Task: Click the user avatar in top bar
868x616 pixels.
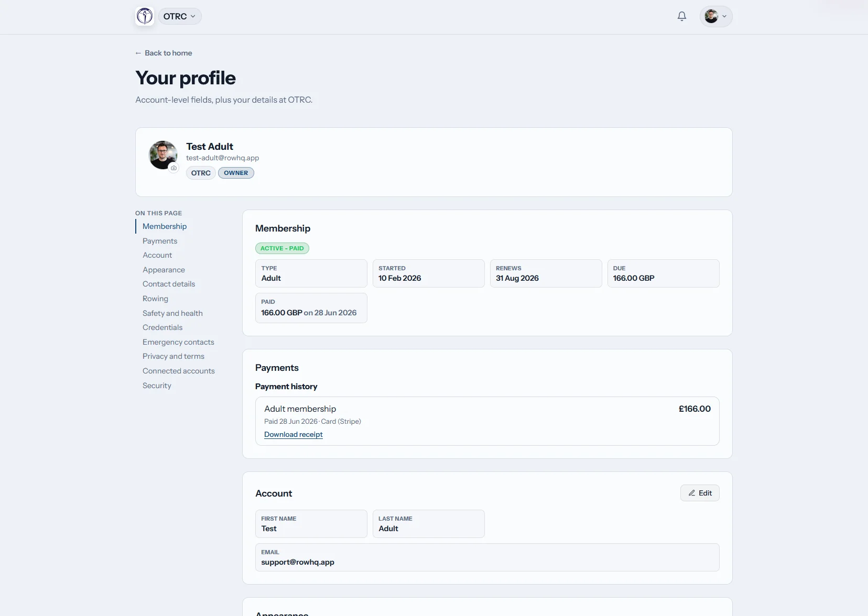Action: point(711,16)
